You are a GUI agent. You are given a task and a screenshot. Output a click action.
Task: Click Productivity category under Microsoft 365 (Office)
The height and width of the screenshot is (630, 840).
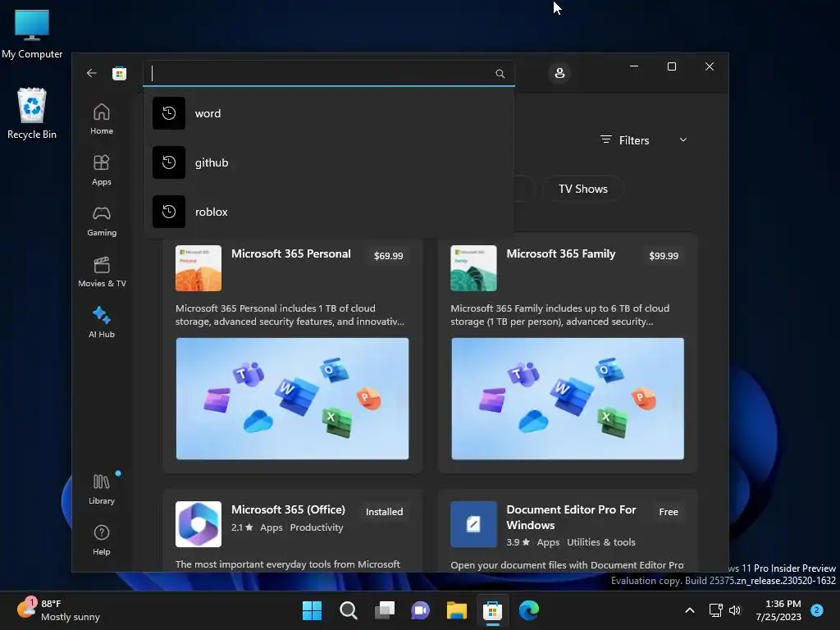pos(317,527)
